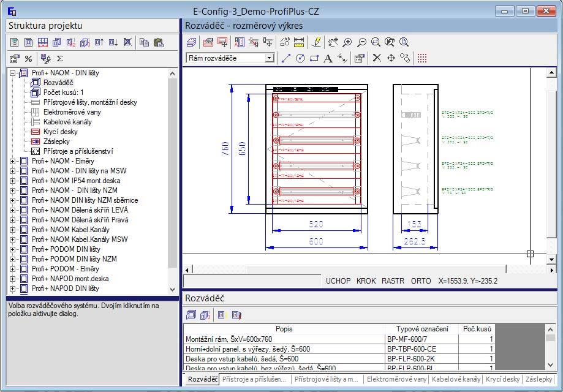Expand the Profi+ NAOM - Elměry node
Image resolution: width=563 pixels, height=392 pixels.
13,161
